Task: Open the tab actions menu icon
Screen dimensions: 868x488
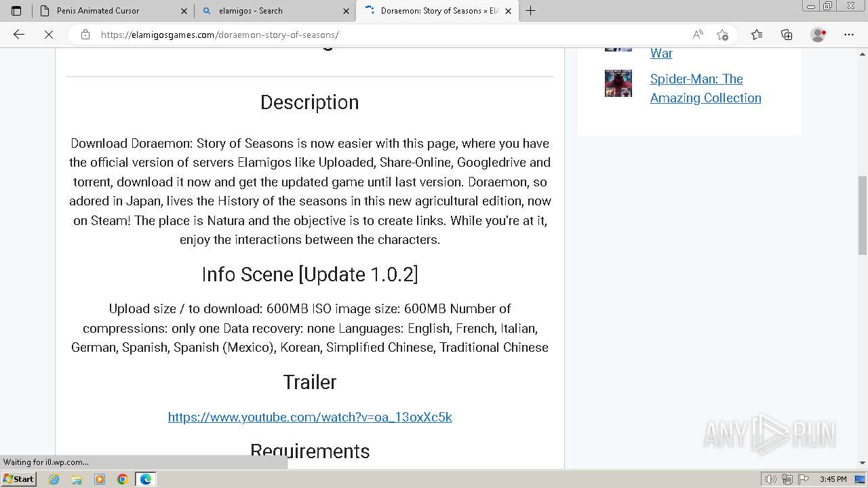Action: click(16, 11)
